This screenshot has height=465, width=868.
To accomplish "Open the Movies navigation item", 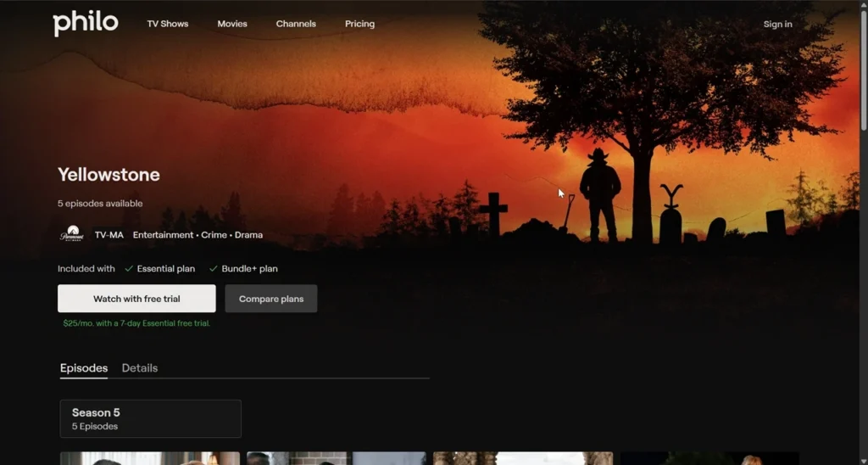I will [x=232, y=24].
